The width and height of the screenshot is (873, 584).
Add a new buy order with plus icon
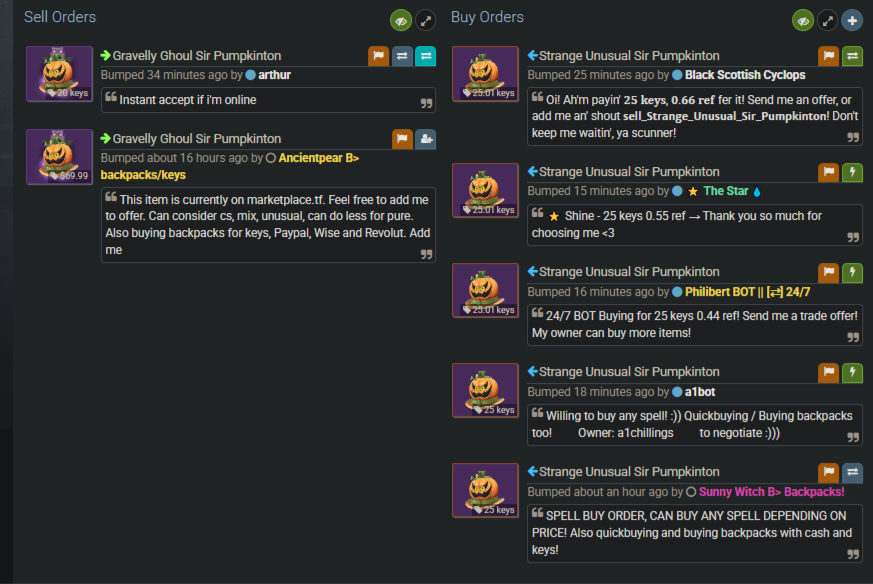pos(852,21)
